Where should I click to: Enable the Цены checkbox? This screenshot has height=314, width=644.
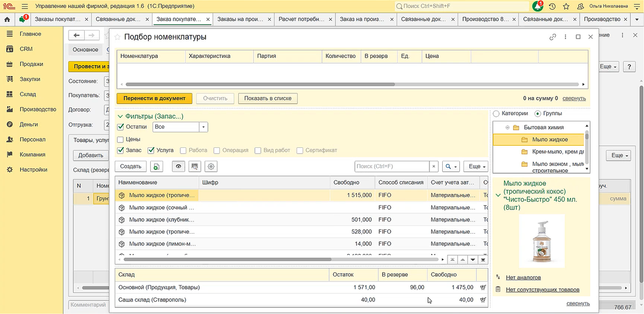pos(121,139)
